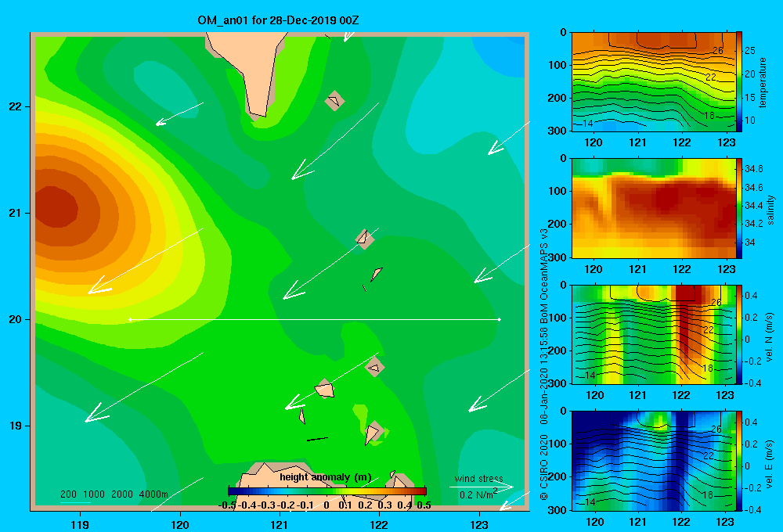Image resolution: width=783 pixels, height=532 pixels.
Task: Click longitude '120' under the temperature panel
Action: coord(594,142)
